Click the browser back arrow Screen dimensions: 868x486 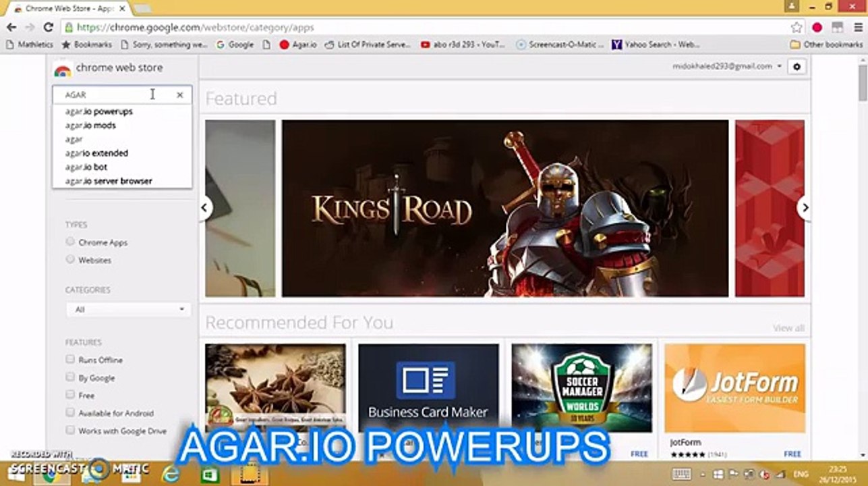coord(11,28)
